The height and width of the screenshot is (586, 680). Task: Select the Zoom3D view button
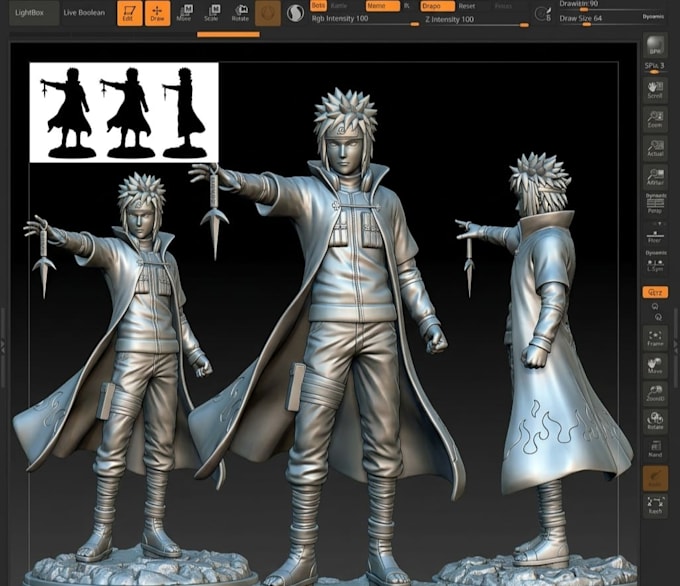(x=655, y=394)
